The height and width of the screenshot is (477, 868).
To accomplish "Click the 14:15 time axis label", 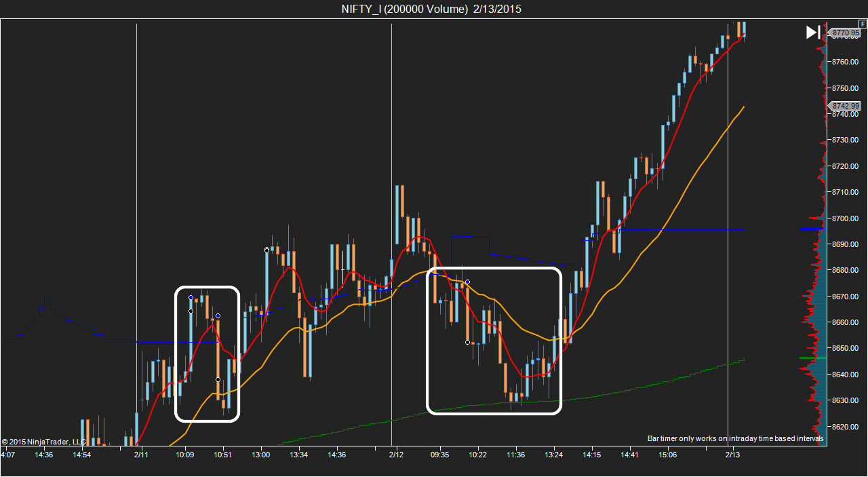I will coord(592,455).
